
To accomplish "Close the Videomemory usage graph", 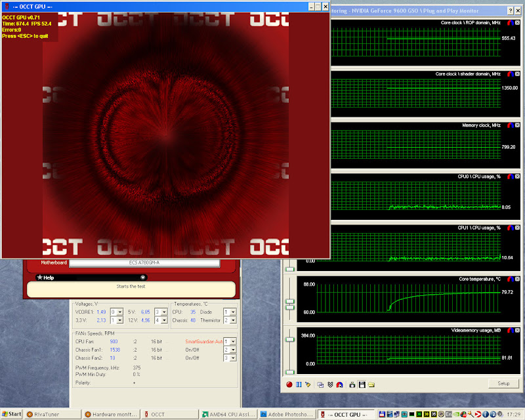I will point(517,330).
